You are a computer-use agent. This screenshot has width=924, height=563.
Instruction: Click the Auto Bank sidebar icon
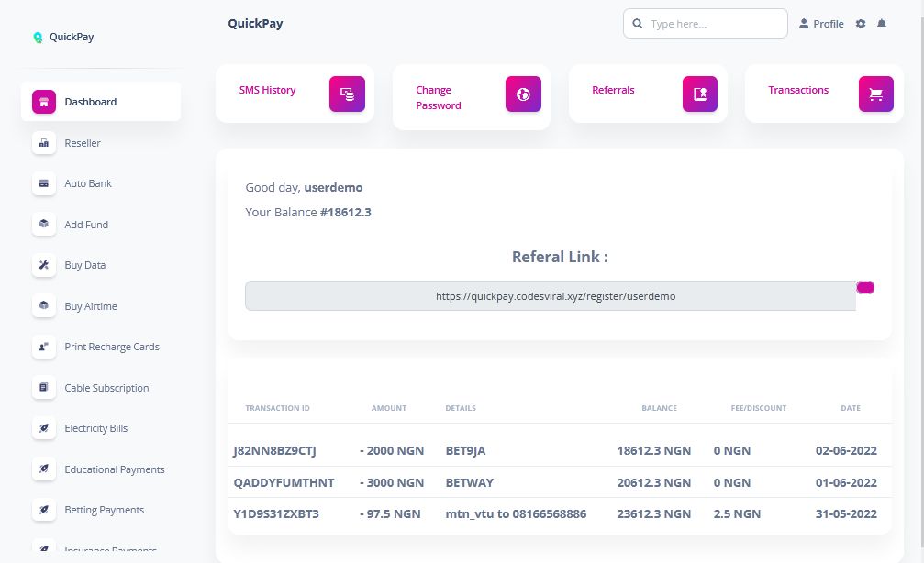click(x=43, y=183)
